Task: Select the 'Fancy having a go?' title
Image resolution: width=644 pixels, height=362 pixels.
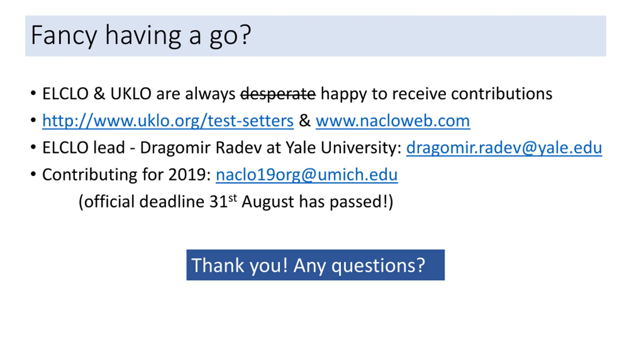Action: [141, 35]
